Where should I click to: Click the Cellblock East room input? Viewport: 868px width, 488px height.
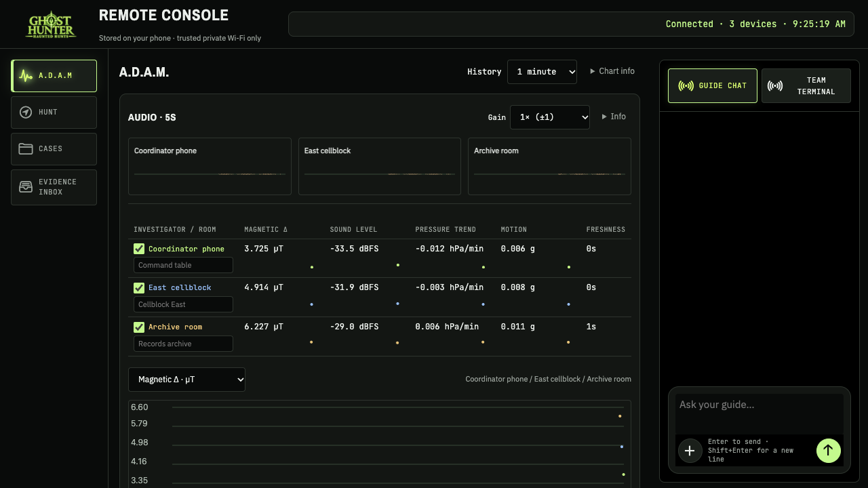tap(183, 304)
